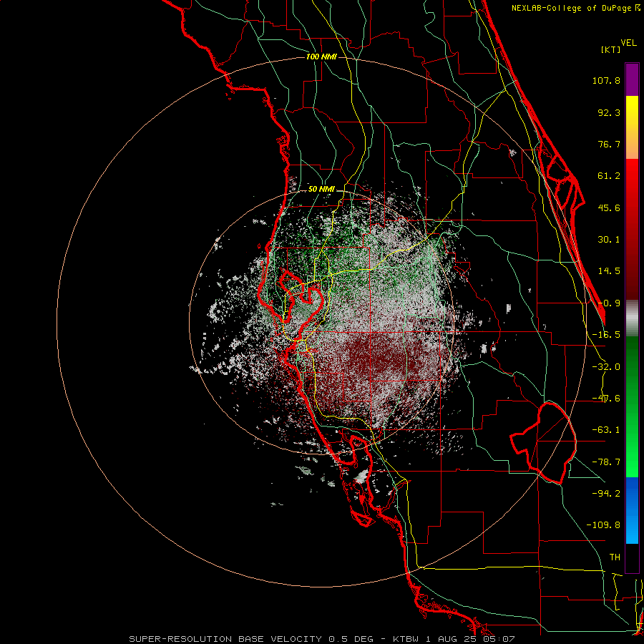Click the Lake Okeechobee outline on the map
This screenshot has height=644, width=644.
point(543,443)
